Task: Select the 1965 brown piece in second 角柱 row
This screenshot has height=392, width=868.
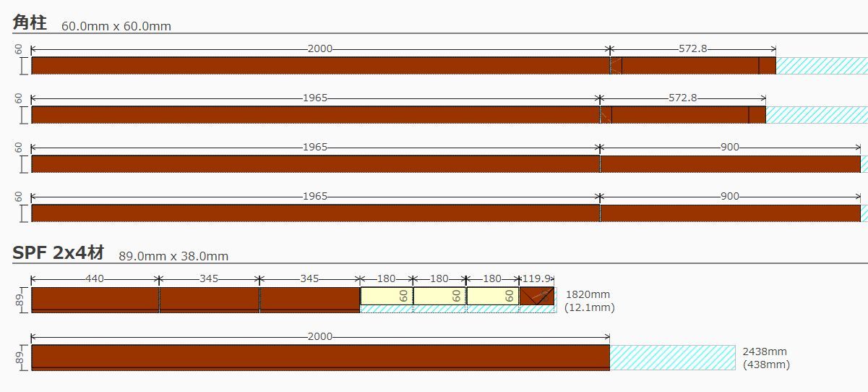Action: coord(315,114)
